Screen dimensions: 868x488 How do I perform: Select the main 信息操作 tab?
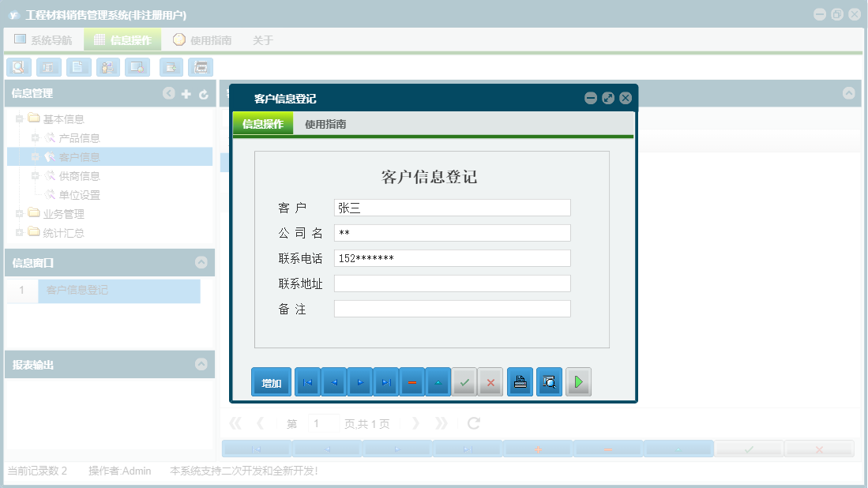point(122,39)
